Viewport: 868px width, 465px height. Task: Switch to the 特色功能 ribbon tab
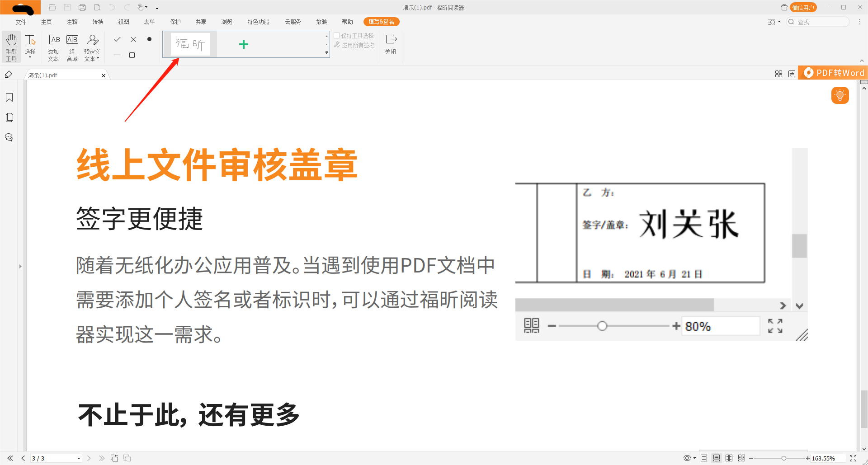coord(258,21)
